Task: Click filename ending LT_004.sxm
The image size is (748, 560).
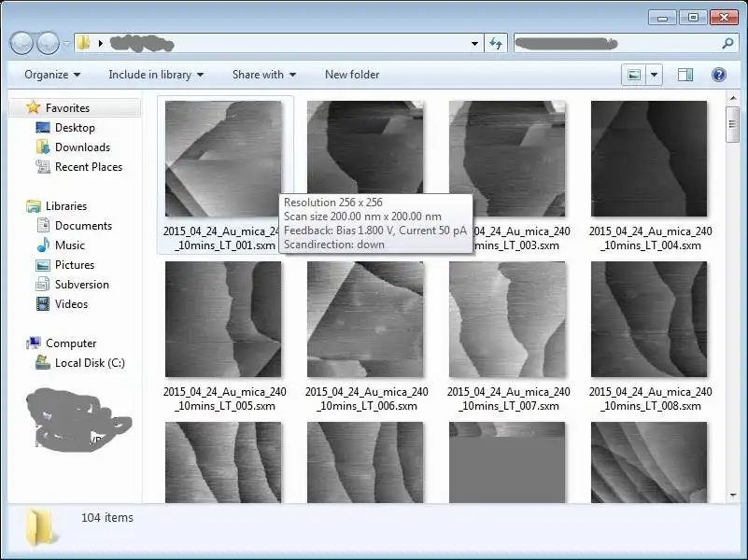Action: (650, 238)
